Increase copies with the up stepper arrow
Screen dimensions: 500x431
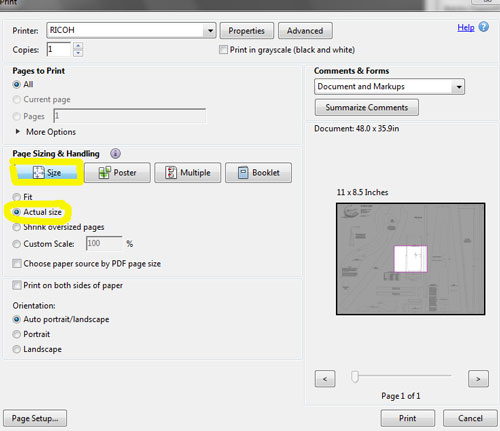tap(78, 46)
